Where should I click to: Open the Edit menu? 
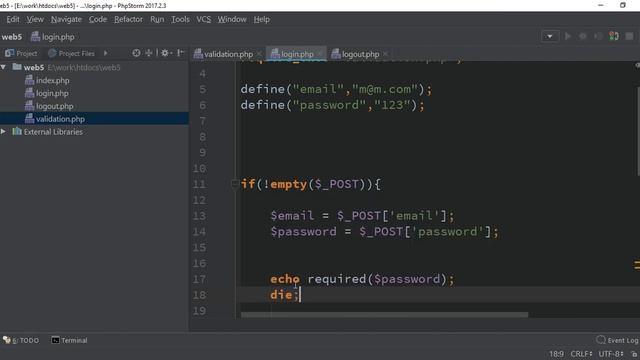13,19
